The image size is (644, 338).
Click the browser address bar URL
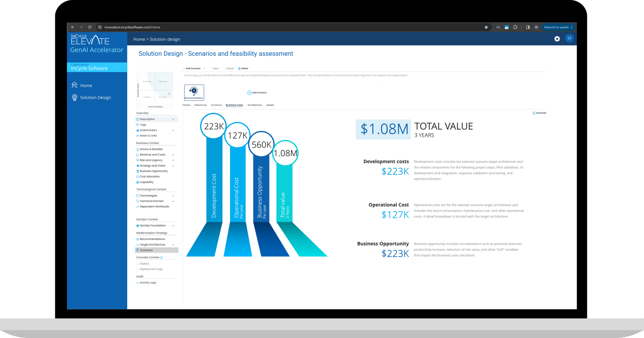(132, 27)
